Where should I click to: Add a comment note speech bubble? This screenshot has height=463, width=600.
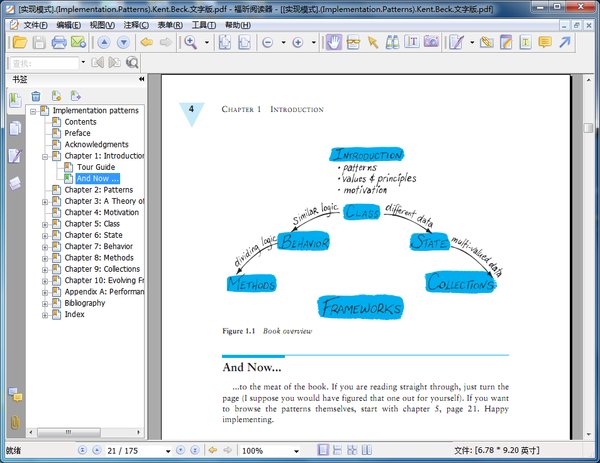[x=545, y=42]
